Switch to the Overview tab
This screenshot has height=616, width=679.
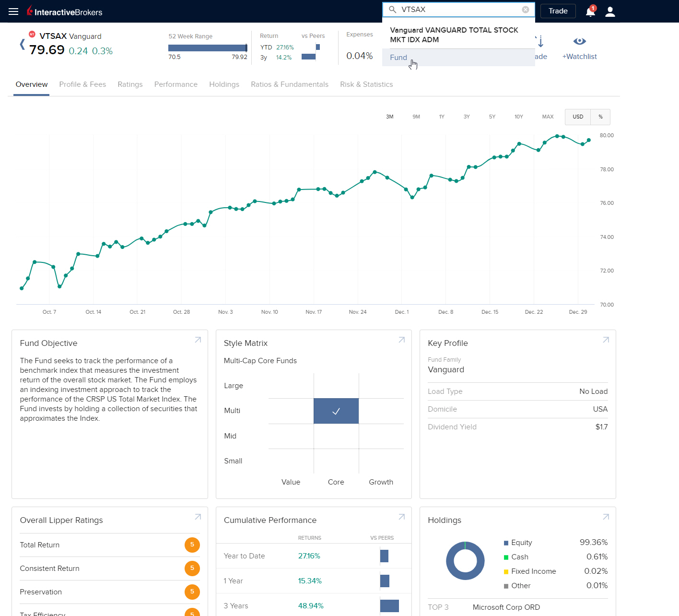pos(32,84)
